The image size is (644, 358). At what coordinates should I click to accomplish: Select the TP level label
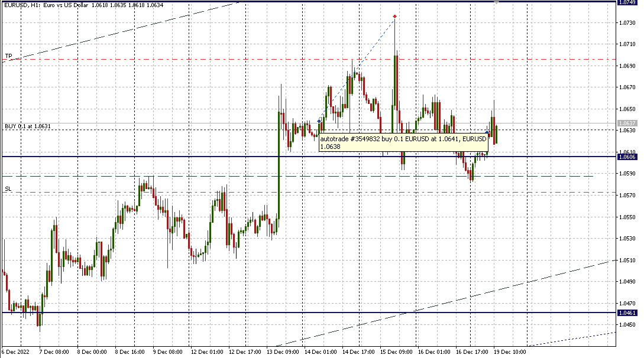(x=8, y=56)
